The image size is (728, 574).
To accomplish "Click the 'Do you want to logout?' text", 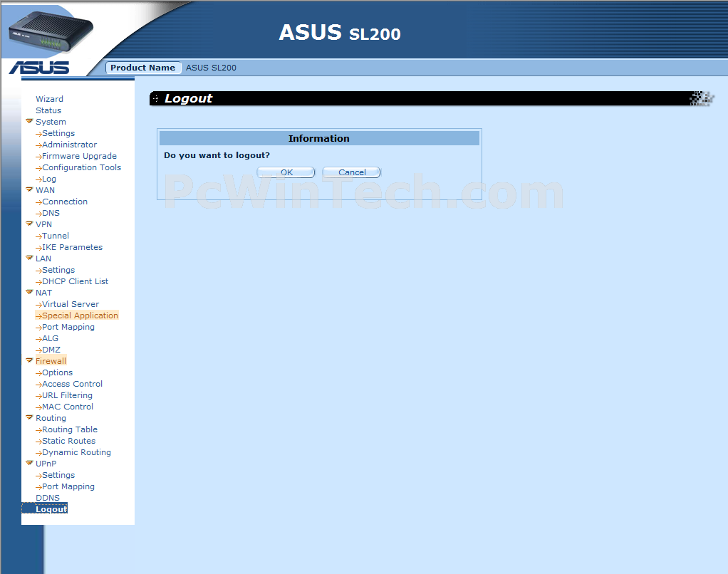I will click(x=217, y=155).
